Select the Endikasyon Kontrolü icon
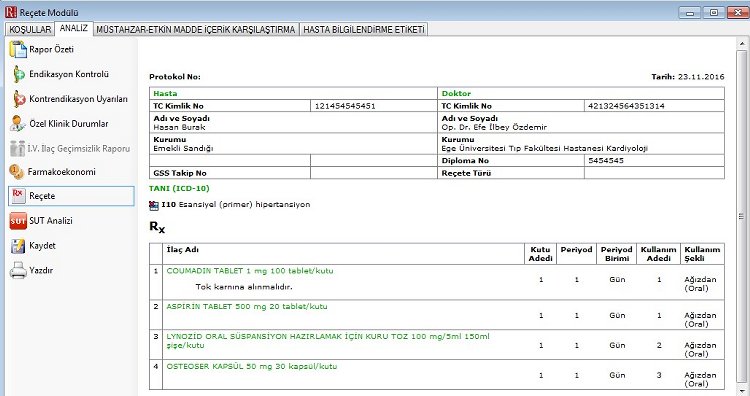Image resolution: width=750 pixels, height=396 pixels. pyautogui.click(x=18, y=74)
